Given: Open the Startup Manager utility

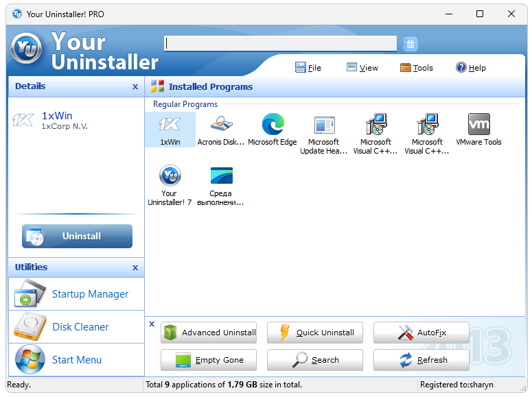Looking at the screenshot, I should (77, 294).
